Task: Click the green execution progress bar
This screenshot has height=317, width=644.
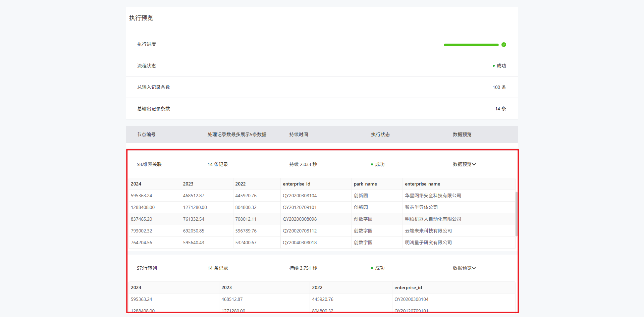Action: pos(471,45)
